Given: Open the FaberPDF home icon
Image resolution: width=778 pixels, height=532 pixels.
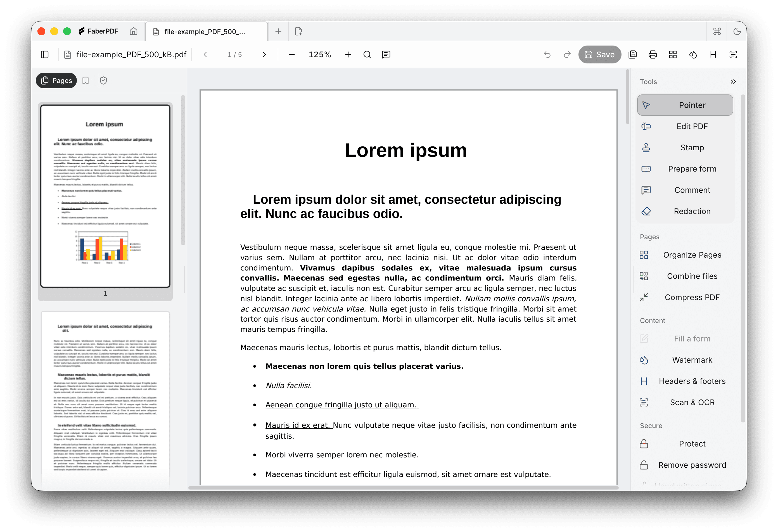Looking at the screenshot, I should point(133,31).
